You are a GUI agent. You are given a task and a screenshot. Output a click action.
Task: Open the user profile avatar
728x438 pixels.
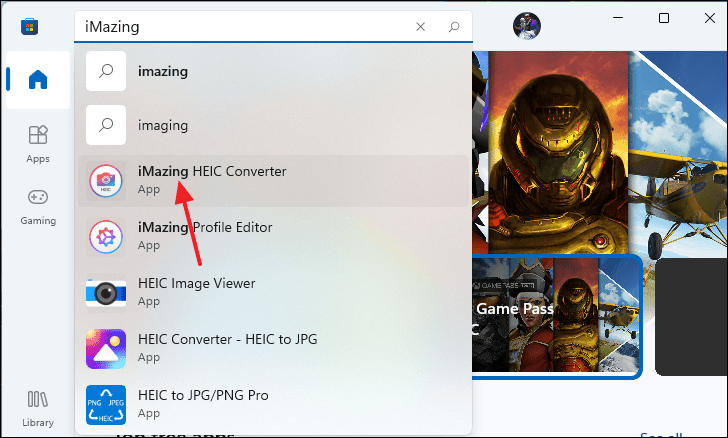tap(526, 26)
